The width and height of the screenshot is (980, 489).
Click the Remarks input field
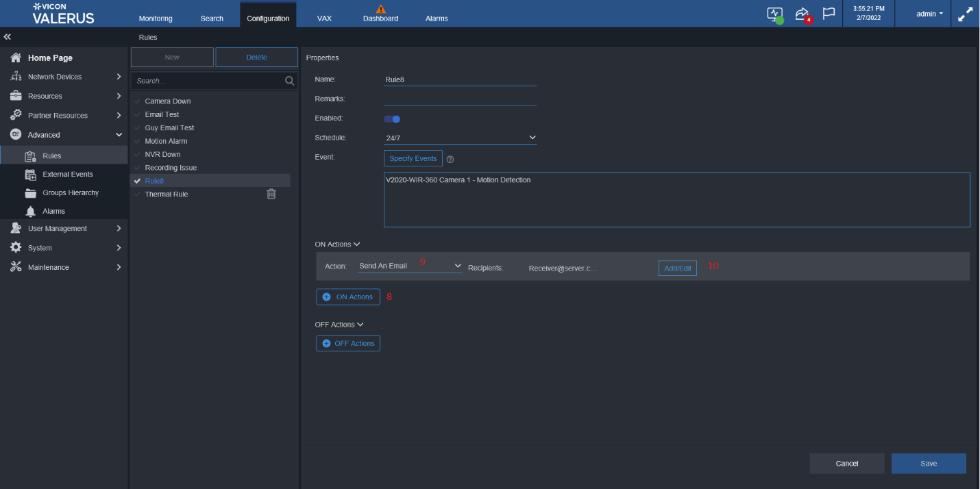pos(460,99)
